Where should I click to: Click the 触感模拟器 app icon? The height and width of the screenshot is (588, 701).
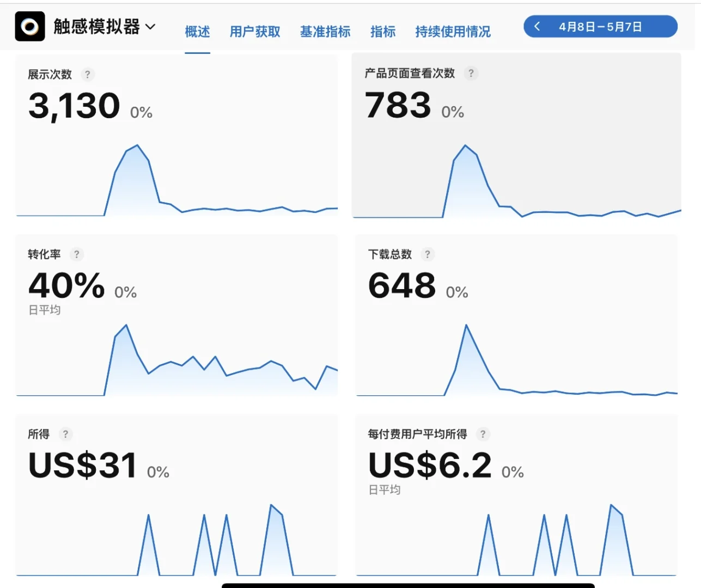point(29,26)
